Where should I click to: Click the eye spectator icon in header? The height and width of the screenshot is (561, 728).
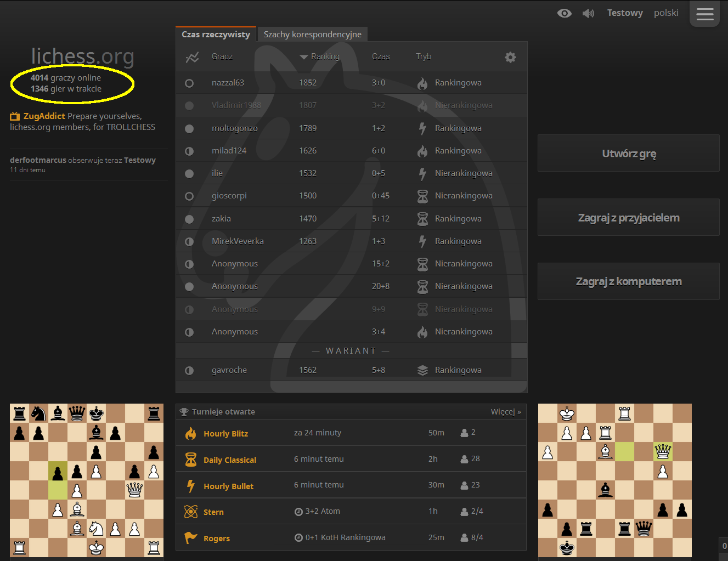(565, 13)
